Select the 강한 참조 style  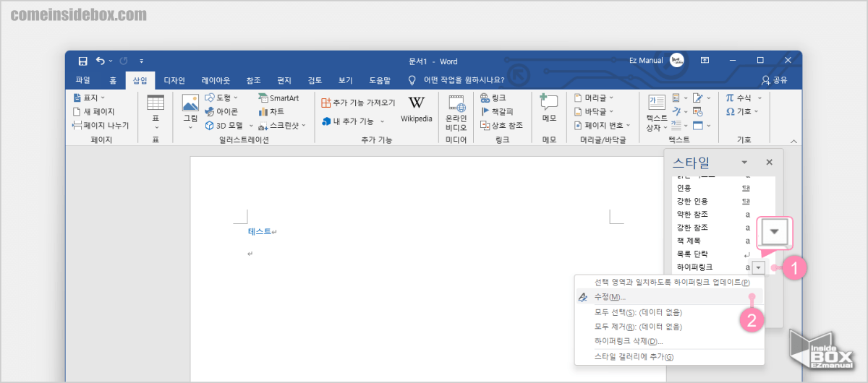[714, 227]
